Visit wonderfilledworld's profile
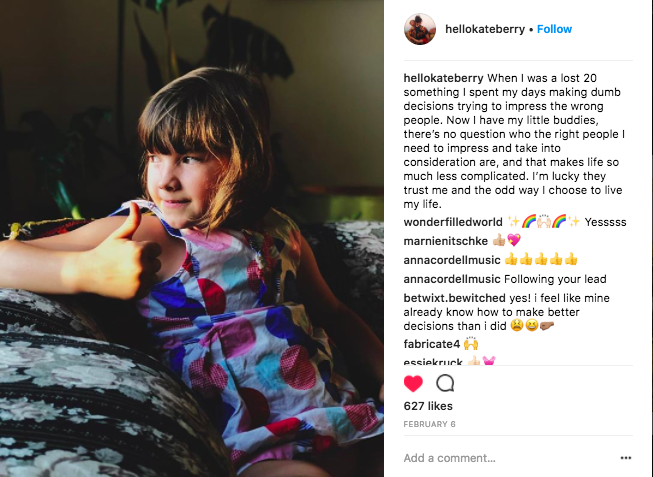Screen dimensions: 653x477 tap(453, 222)
